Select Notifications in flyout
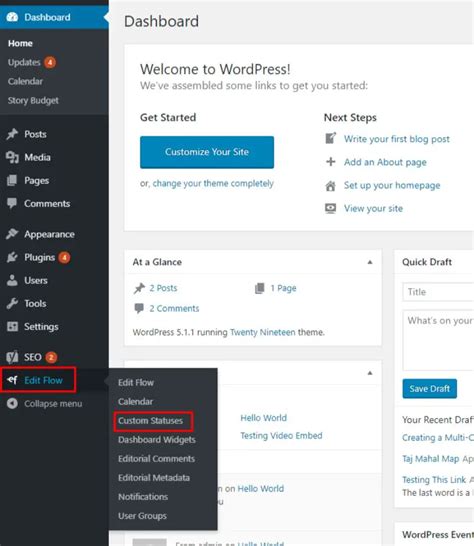This screenshot has width=474, height=546. tap(143, 497)
